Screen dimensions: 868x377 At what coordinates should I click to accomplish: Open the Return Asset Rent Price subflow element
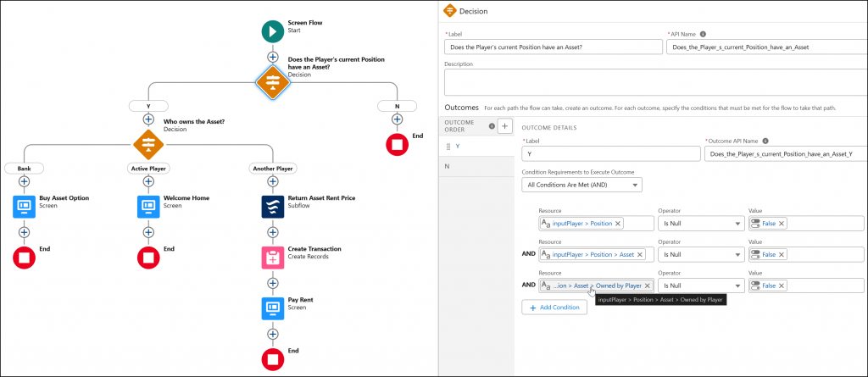pos(272,207)
